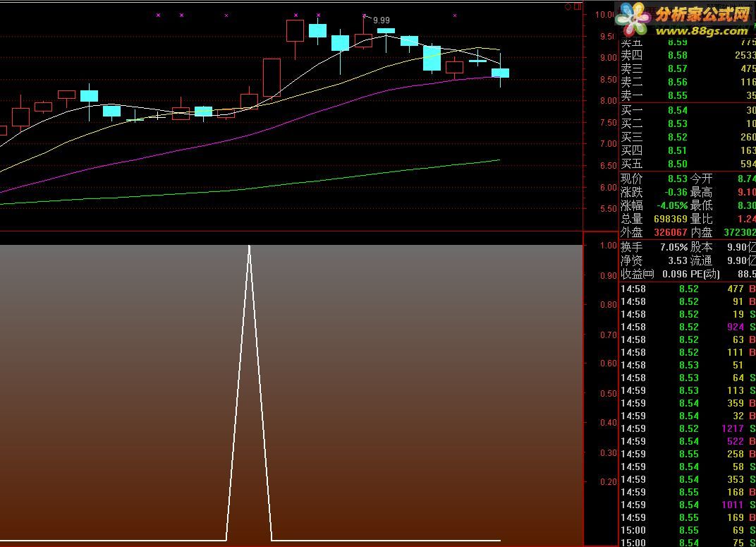Click the 内盘 label
The width and height of the screenshot is (756, 547).
pos(701,232)
